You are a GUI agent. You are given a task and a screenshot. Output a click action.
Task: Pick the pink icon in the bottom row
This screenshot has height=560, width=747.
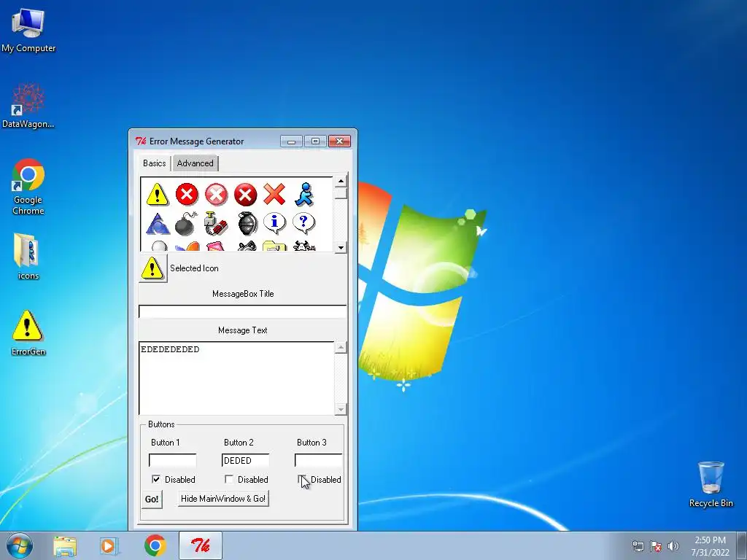[215, 246]
